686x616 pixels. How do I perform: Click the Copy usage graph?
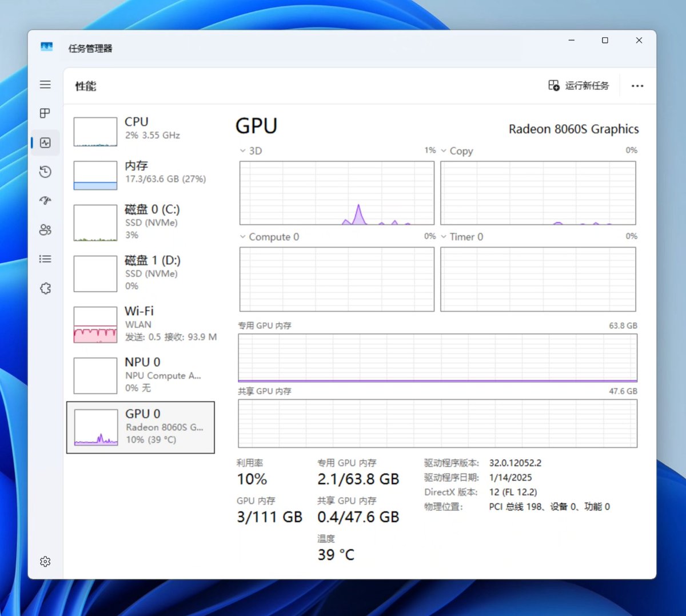(538, 193)
